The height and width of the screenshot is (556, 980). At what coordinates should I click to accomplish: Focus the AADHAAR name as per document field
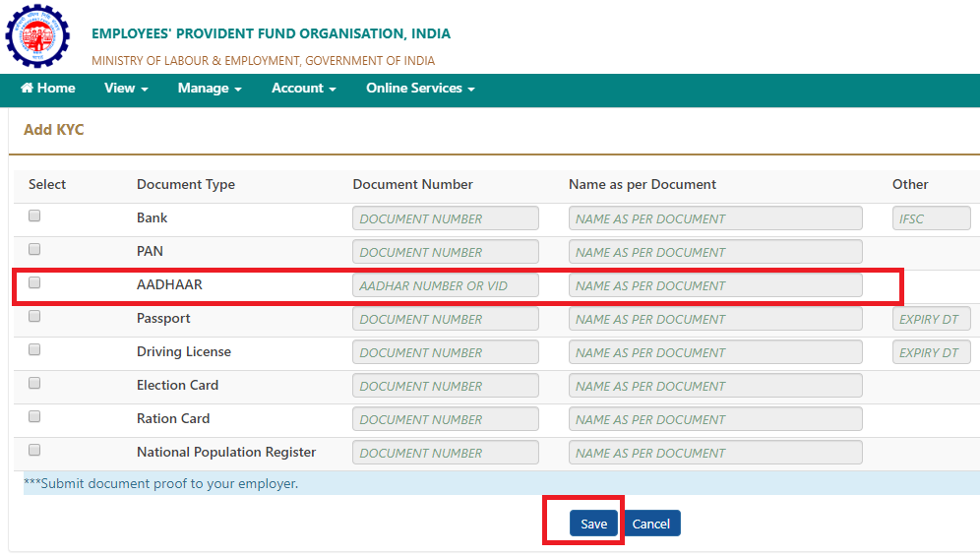tap(715, 285)
